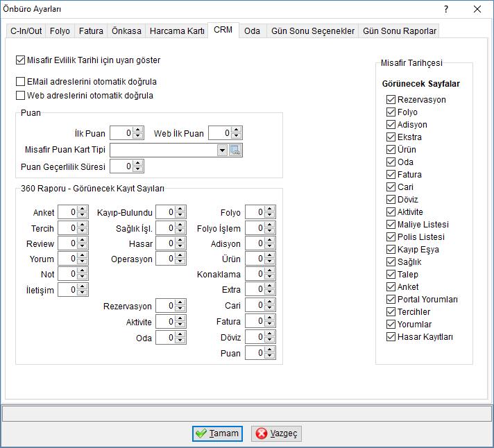Image resolution: width=494 pixels, height=448 pixels.
Task: Toggle Misafir Evlilik Tarihi uyarı checkbox
Action: pos(21,60)
